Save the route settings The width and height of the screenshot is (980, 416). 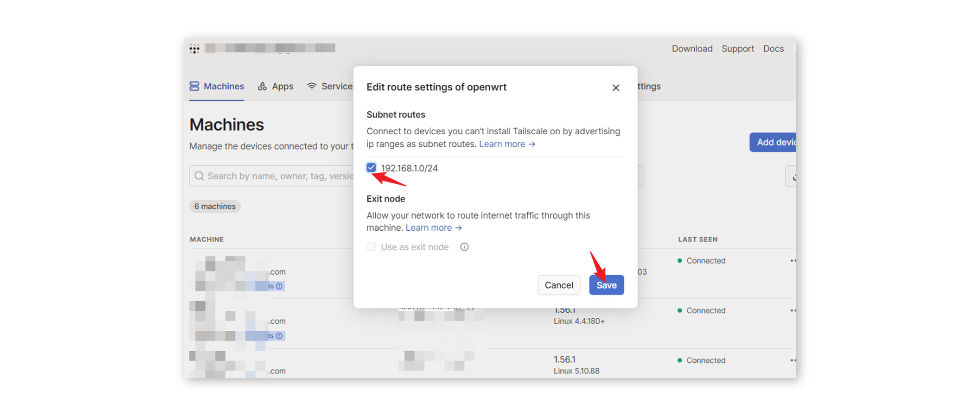(x=606, y=285)
